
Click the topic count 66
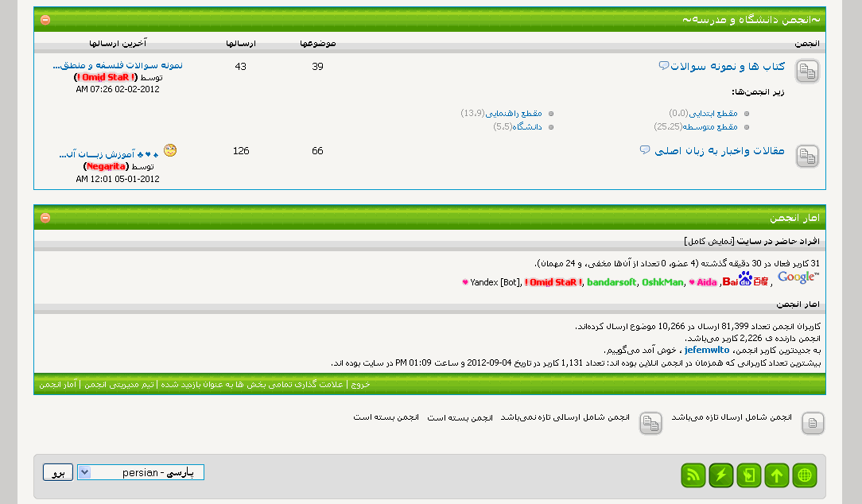[318, 150]
